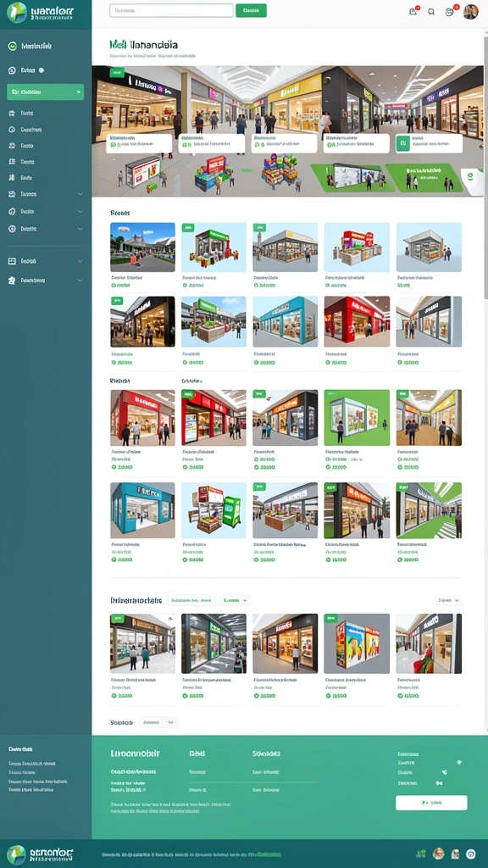The width and height of the screenshot is (488, 868).
Task: Click the search input field in the top bar
Action: (x=171, y=10)
